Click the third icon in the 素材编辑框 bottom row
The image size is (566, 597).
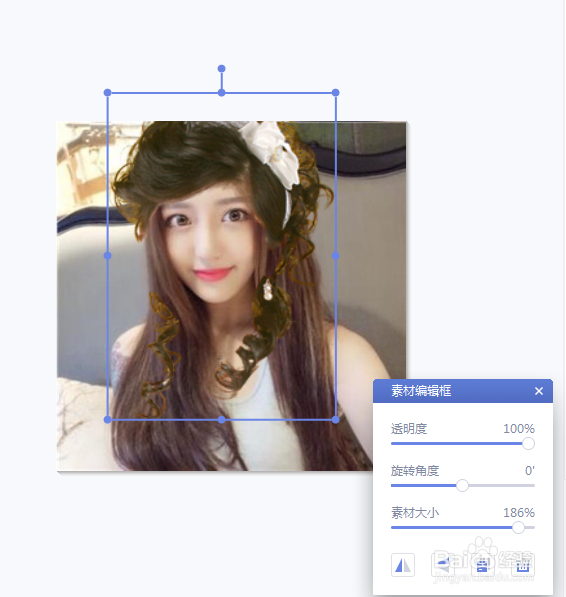(x=483, y=565)
